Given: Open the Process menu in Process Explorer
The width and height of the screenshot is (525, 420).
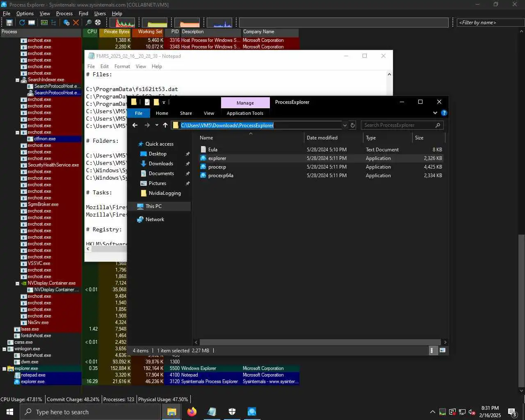Looking at the screenshot, I should (x=64, y=14).
